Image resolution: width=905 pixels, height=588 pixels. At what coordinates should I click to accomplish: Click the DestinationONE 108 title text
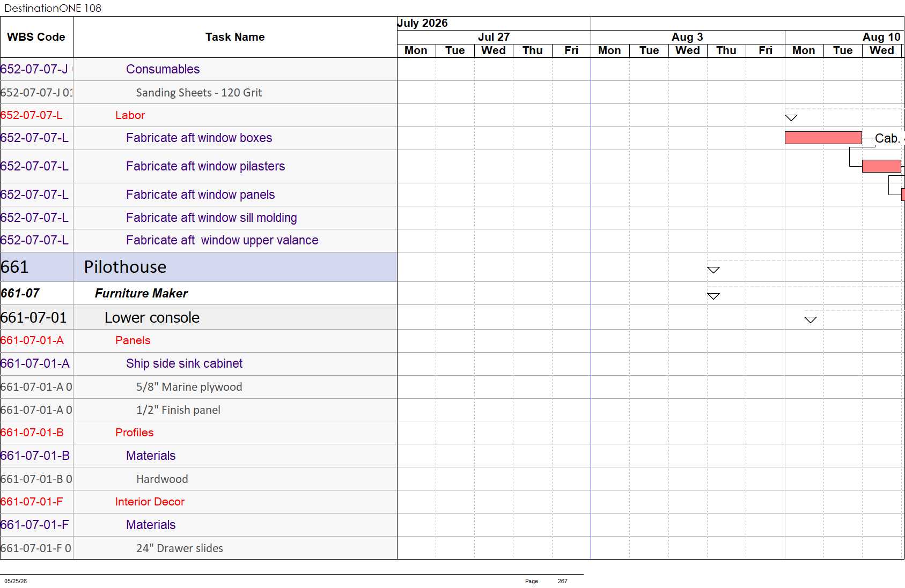[53, 8]
